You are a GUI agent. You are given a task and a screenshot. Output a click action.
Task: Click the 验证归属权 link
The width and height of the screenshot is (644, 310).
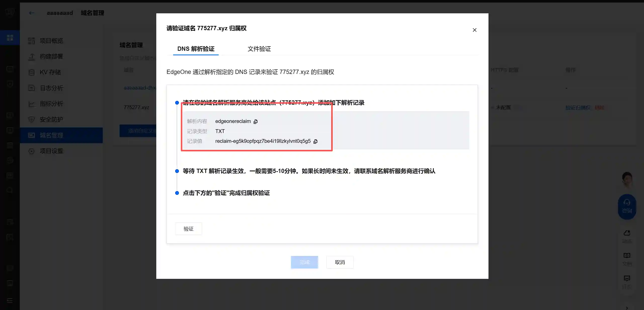pos(578,108)
